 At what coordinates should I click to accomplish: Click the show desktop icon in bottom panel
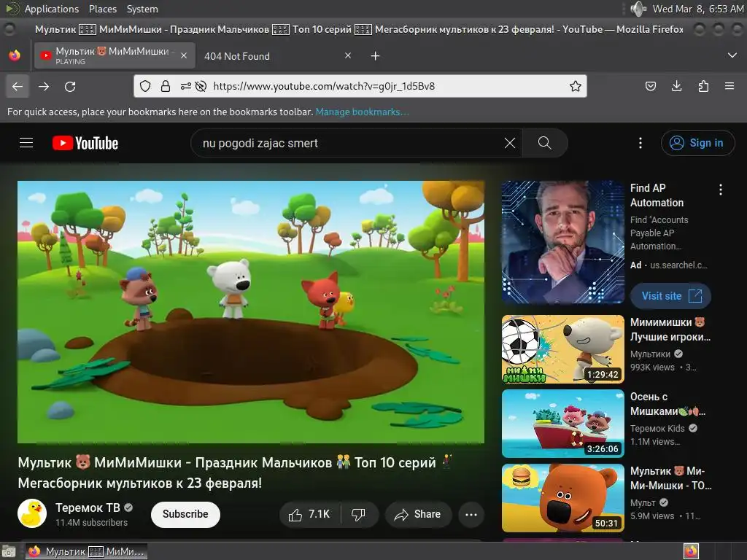pos(9,551)
